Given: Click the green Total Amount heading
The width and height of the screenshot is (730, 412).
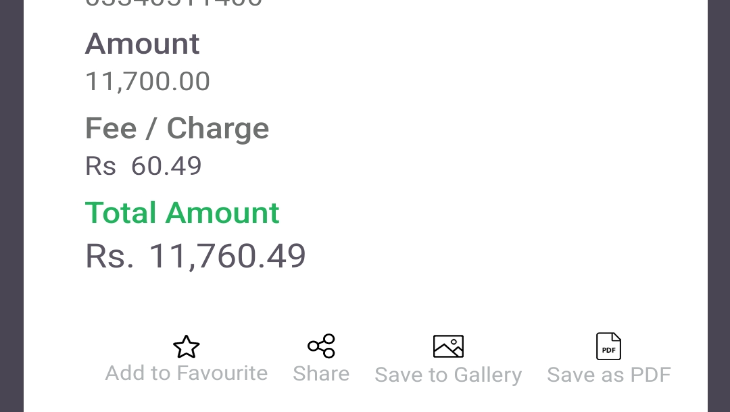Looking at the screenshot, I should point(182,213).
